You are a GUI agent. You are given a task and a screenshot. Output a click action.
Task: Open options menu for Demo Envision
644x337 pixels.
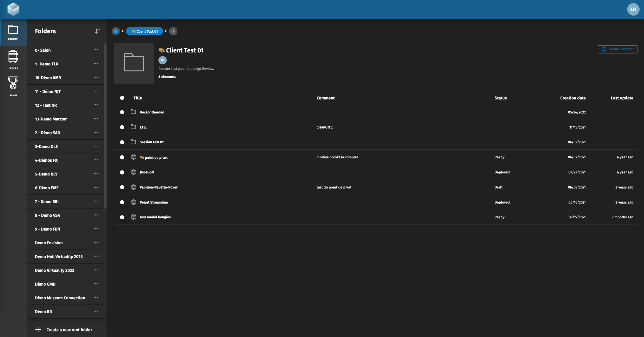pos(96,242)
